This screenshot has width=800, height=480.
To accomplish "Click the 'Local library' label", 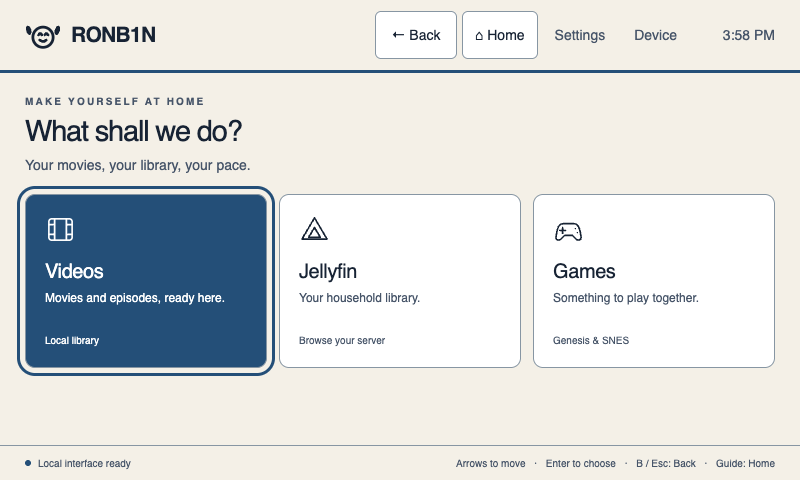I will point(72,341).
